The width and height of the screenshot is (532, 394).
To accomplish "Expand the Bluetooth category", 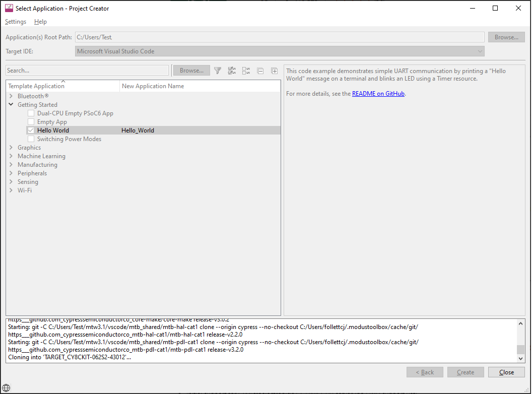I will click(x=11, y=96).
